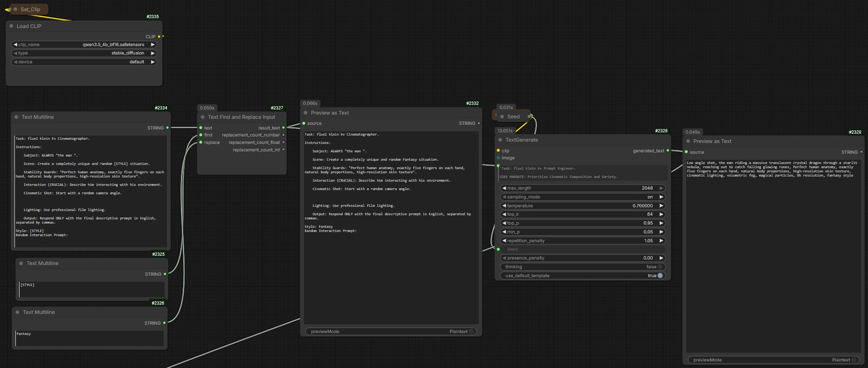Toggle the thinking switch in TextGenerate

pos(660,267)
